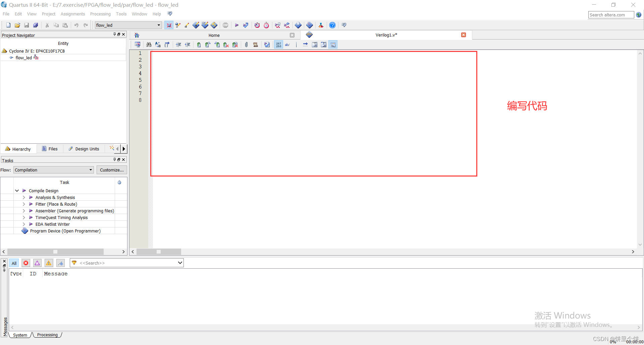This screenshot has width=644, height=345.
Task: Toggle line numbers display in editor
Action: click(x=279, y=45)
